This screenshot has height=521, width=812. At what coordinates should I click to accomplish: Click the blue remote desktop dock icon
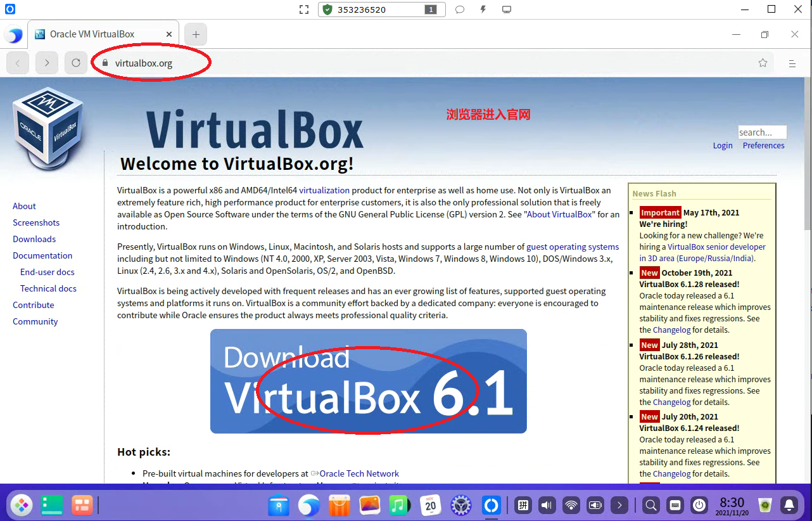(492, 505)
